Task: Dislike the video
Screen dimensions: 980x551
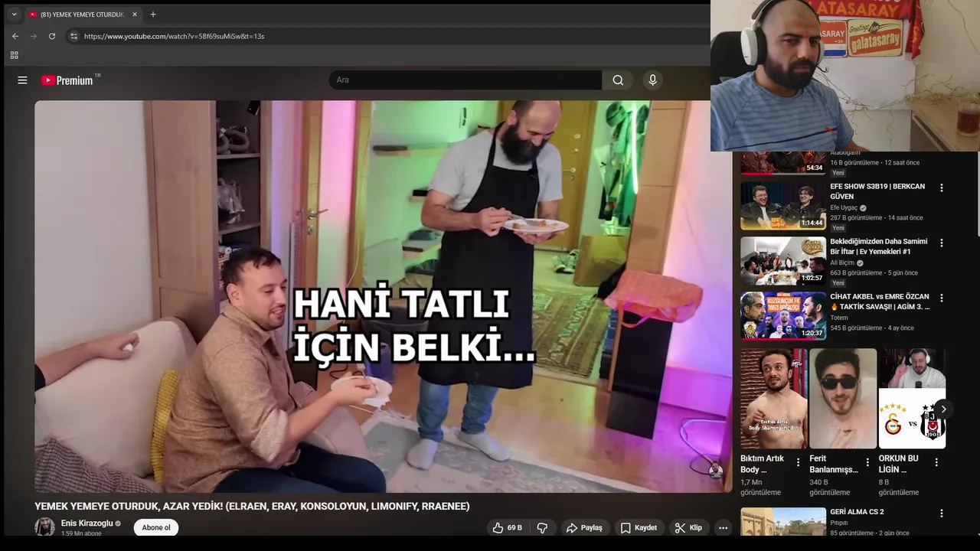Action: (542, 528)
